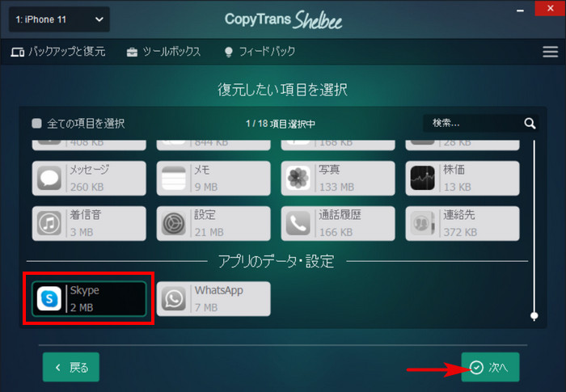566x392 pixels.
Task: Select the 写真 photos item
Action: [338, 179]
